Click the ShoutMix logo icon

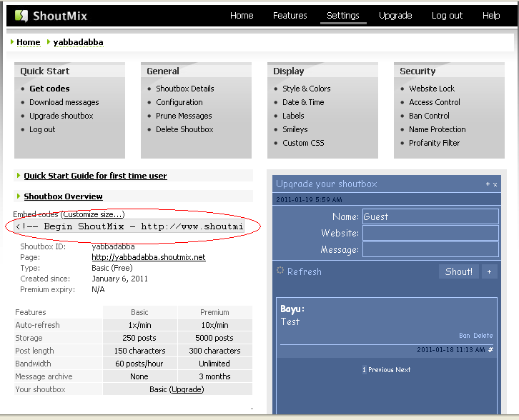click(21, 16)
